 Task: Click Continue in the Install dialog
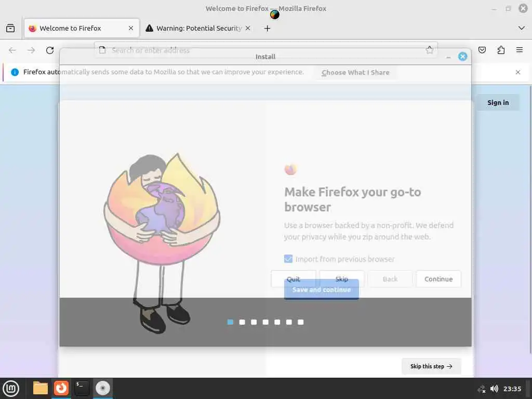point(438,279)
